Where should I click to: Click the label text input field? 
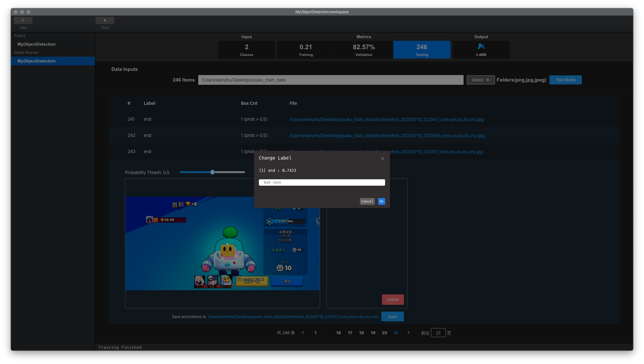point(322,182)
